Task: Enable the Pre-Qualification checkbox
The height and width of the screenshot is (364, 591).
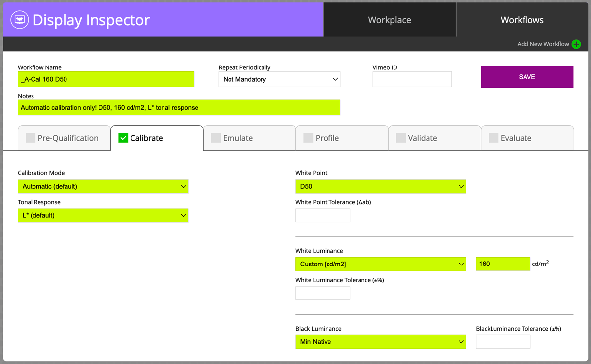Action: pos(31,138)
